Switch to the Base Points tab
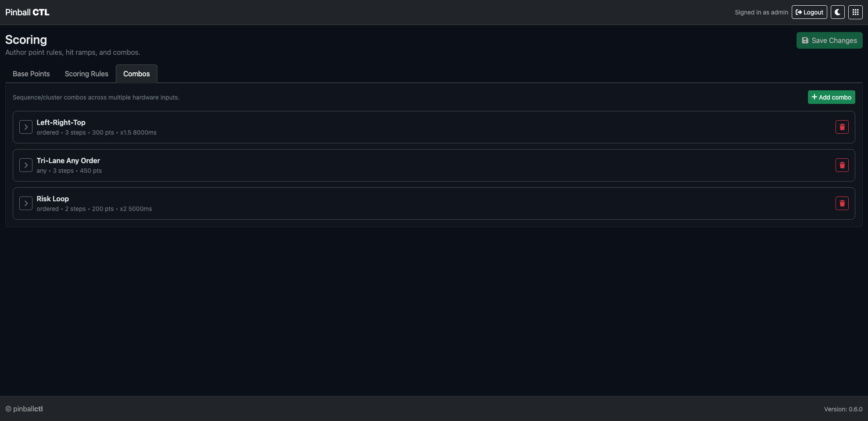 click(31, 74)
